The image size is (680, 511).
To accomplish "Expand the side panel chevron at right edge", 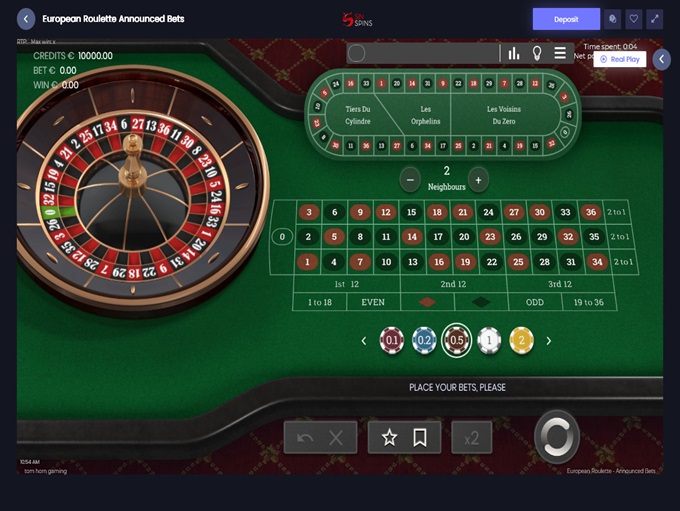I will pyautogui.click(x=662, y=59).
